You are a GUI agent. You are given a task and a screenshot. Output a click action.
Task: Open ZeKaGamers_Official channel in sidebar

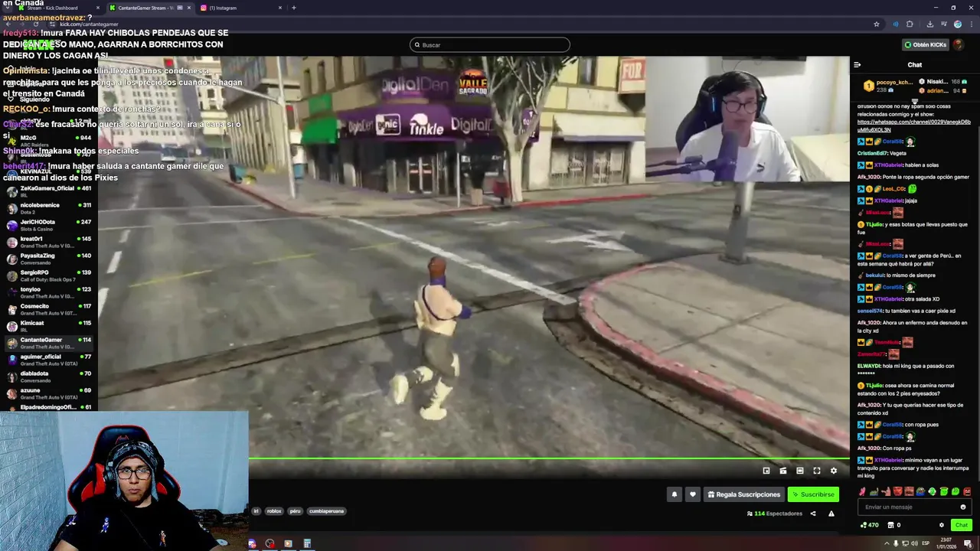tap(49, 191)
